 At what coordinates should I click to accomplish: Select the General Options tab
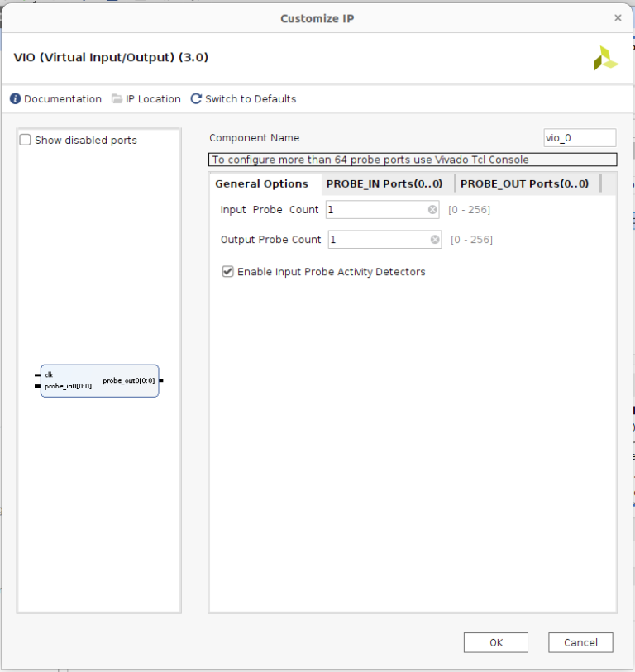tap(261, 183)
